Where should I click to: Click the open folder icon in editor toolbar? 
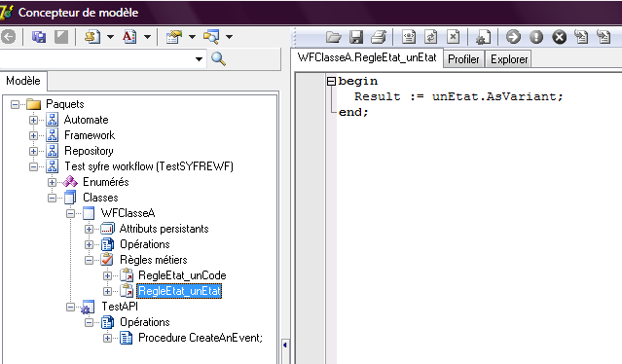pyautogui.click(x=334, y=37)
